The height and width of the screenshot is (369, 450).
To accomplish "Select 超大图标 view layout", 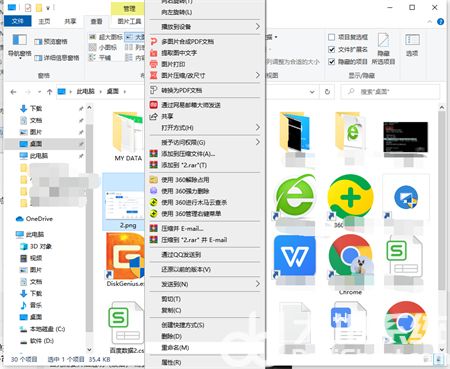I will point(106,37).
